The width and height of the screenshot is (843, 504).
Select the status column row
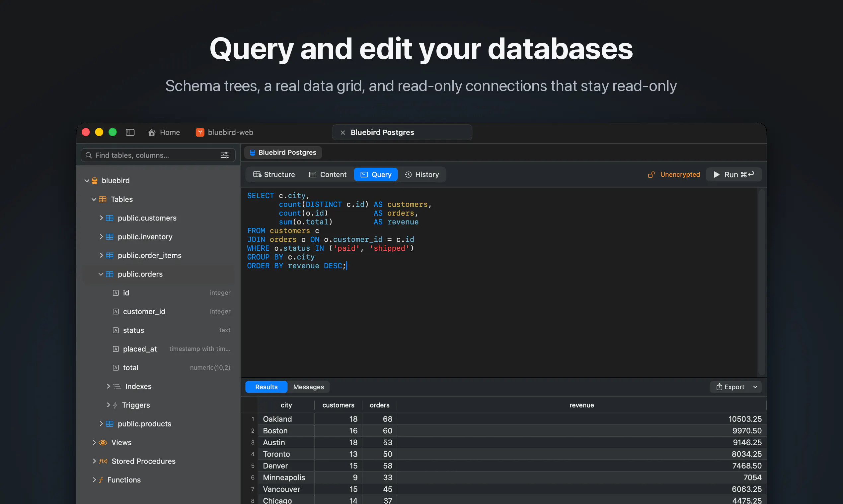tap(158, 330)
